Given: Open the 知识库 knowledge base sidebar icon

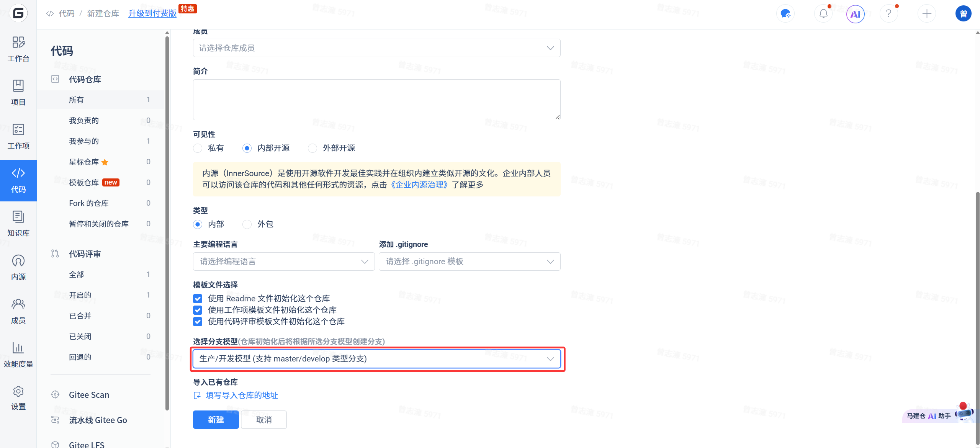Looking at the screenshot, I should (x=18, y=224).
